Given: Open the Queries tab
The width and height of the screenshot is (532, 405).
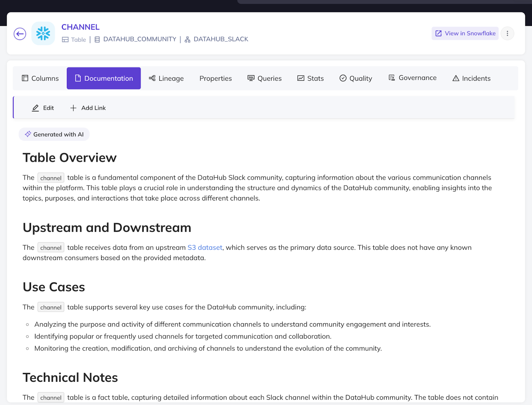Looking at the screenshot, I should point(265,78).
